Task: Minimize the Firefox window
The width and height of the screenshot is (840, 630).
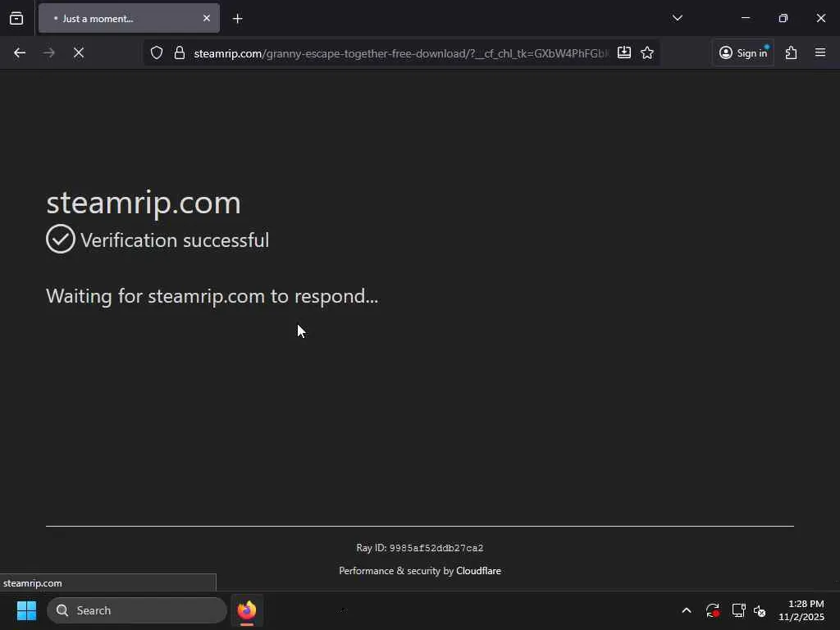Action: point(746,18)
